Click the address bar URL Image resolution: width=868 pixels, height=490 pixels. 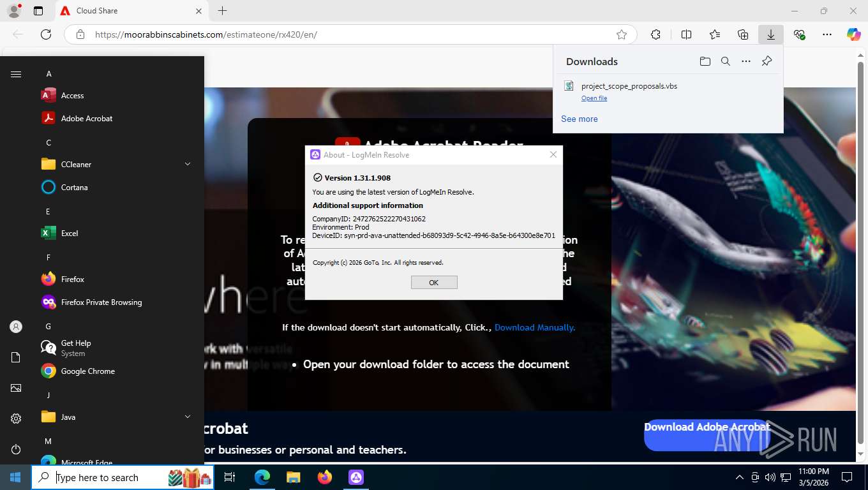pyautogui.click(x=206, y=34)
